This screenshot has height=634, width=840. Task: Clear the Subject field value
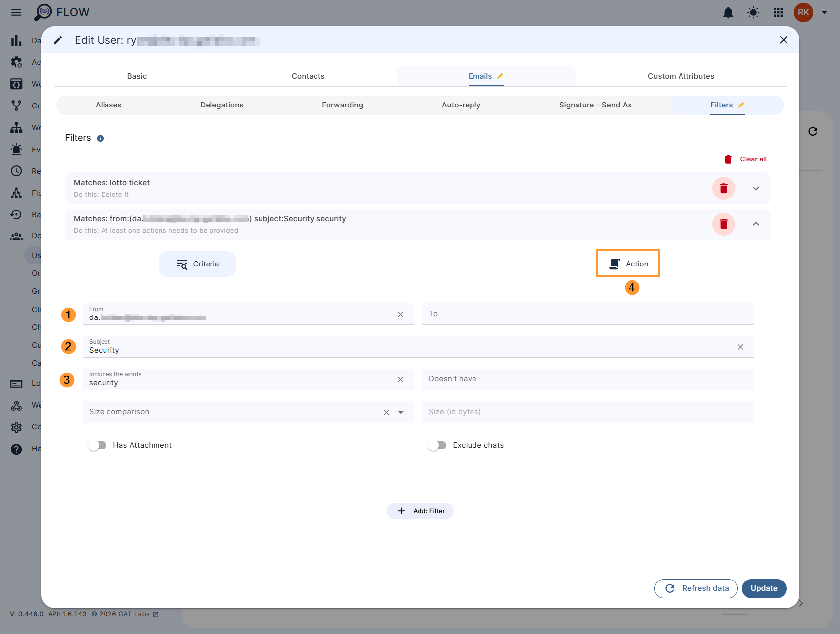pos(740,347)
